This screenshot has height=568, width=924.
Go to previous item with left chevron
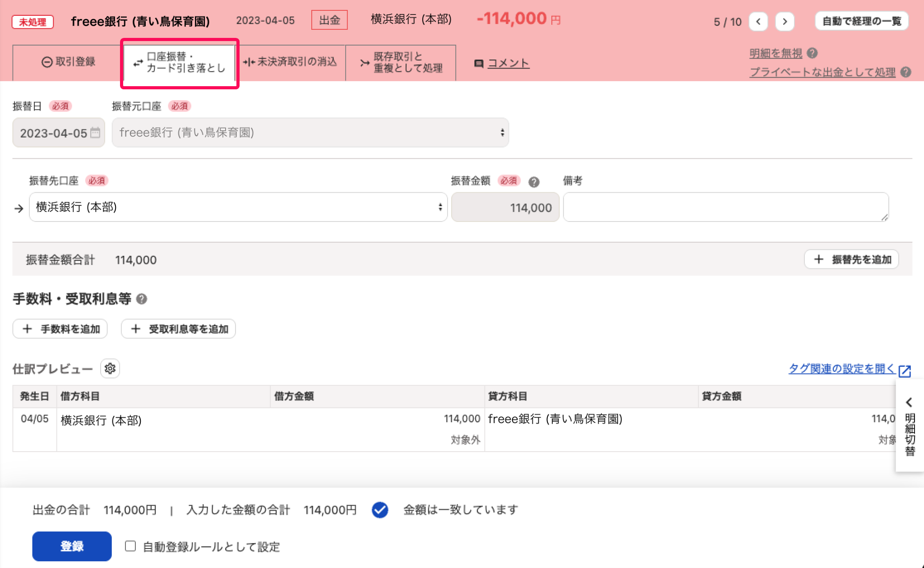click(x=758, y=21)
